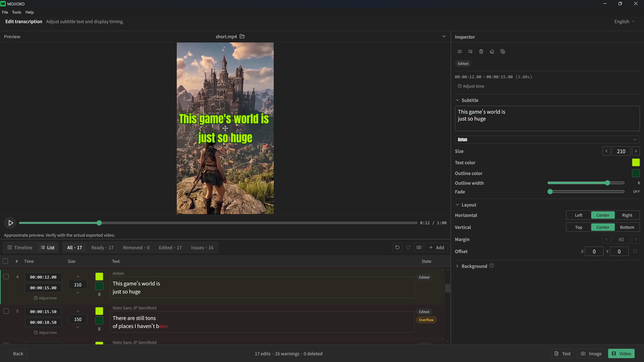Open the Tools menu
The height and width of the screenshot is (362, 644).
(x=16, y=12)
